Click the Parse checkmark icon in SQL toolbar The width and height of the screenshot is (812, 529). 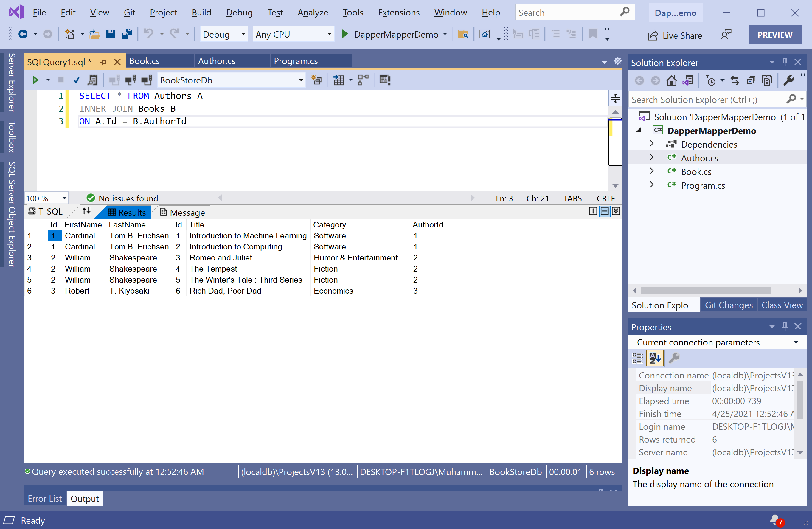pyautogui.click(x=76, y=80)
